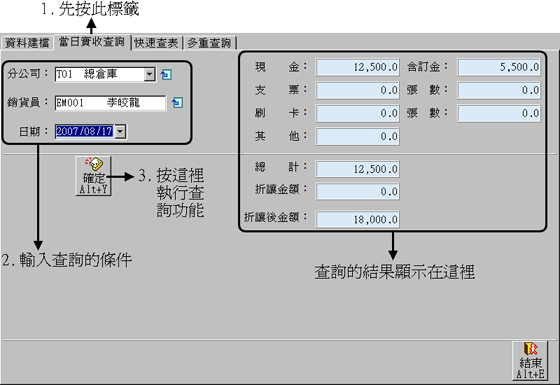This screenshot has height=385, width=560.
Task: Click the 刷卡 amount field
Action: pos(357,114)
